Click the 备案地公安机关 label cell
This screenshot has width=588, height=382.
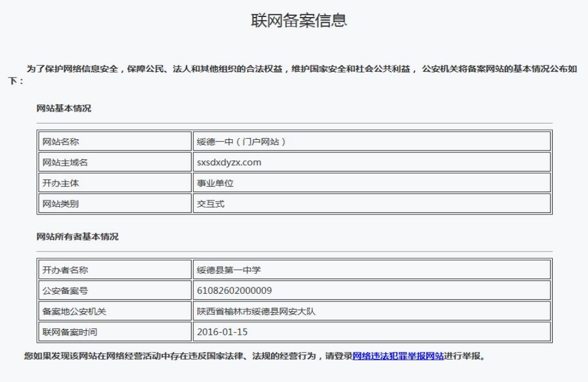115,311
